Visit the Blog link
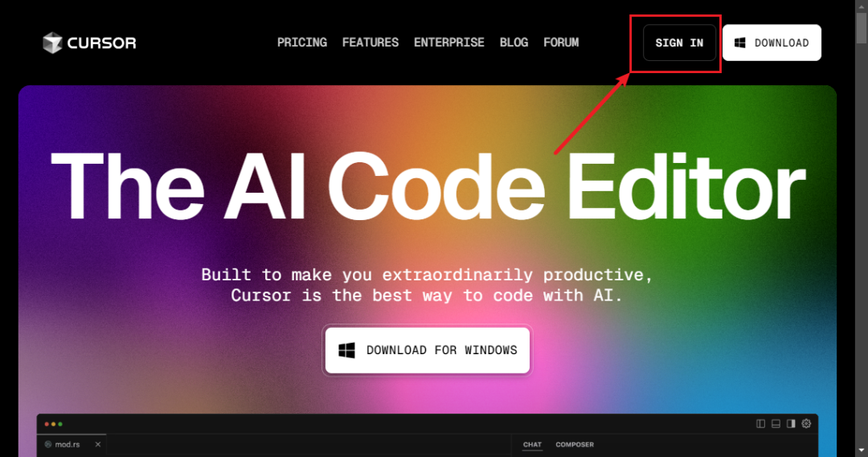868x457 pixels. tap(514, 43)
